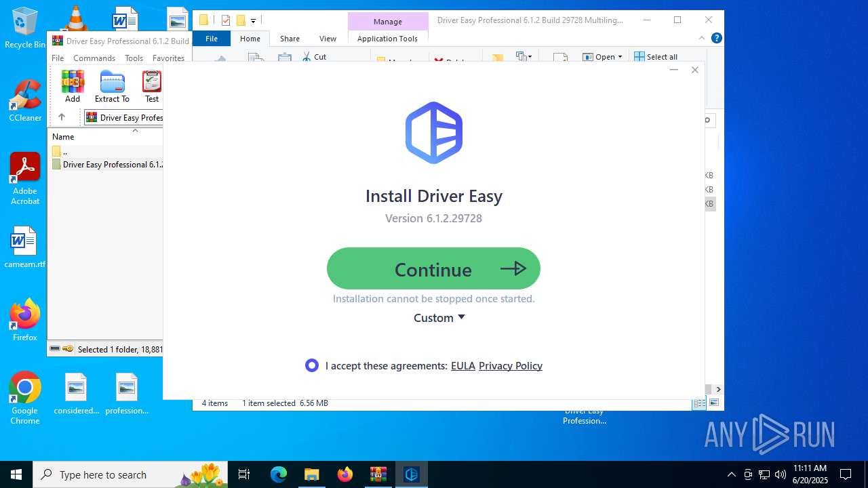Open Microsoft Edge from taskbar

point(279,474)
